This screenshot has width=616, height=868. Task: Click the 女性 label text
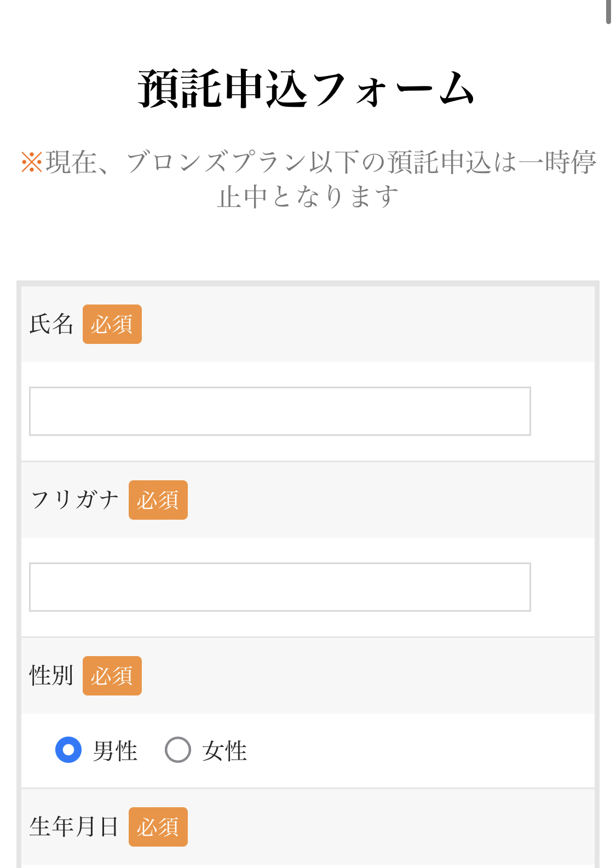coord(224,751)
